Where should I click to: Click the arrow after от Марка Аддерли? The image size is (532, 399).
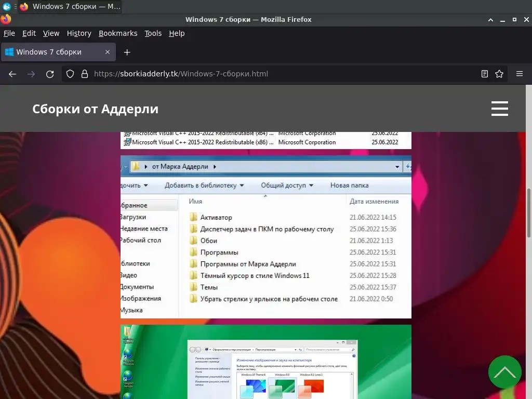pyautogui.click(x=215, y=167)
